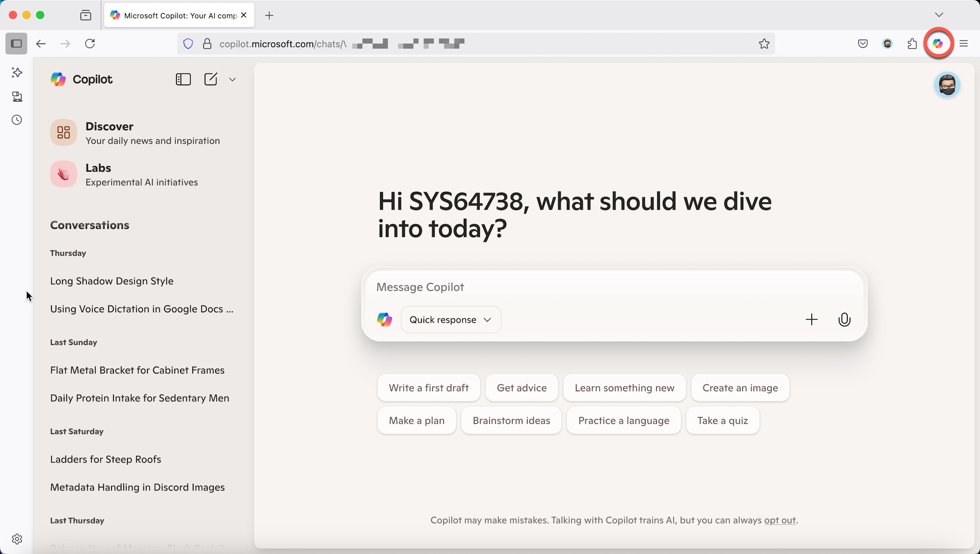The height and width of the screenshot is (554, 980).
Task: Open the Long Shadow Design Style conversation
Action: (112, 281)
